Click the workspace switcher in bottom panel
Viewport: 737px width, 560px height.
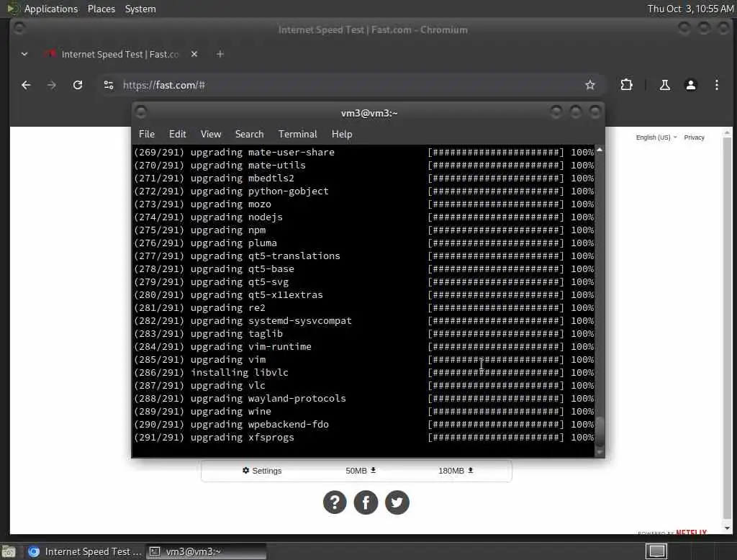pos(656,551)
